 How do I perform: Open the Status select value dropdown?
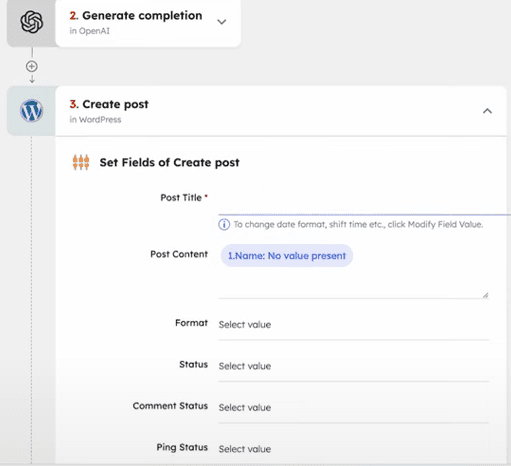tap(354, 366)
